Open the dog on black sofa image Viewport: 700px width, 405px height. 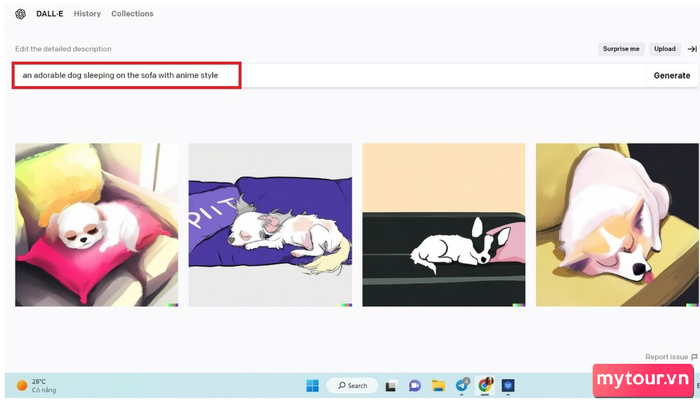[444, 225]
